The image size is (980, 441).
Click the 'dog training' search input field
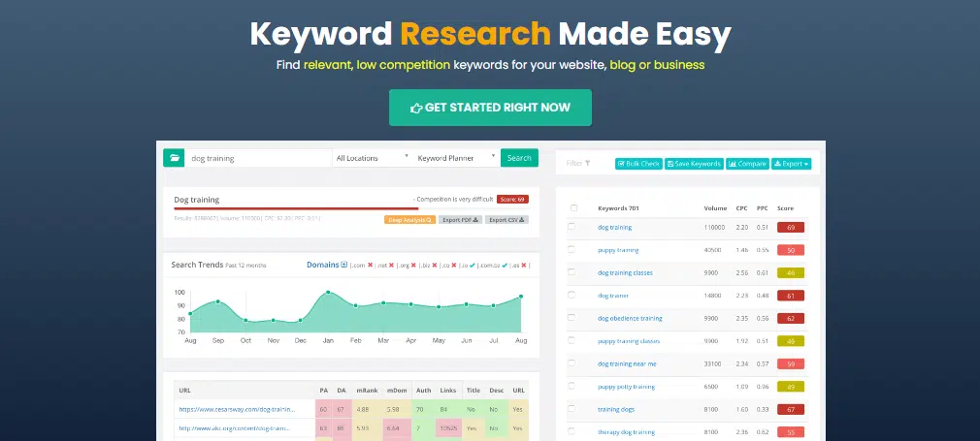point(257,158)
